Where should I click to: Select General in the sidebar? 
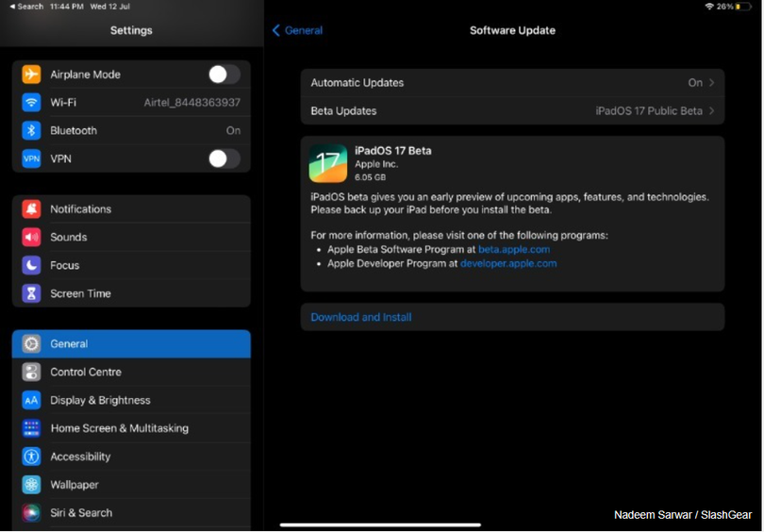pyautogui.click(x=131, y=344)
